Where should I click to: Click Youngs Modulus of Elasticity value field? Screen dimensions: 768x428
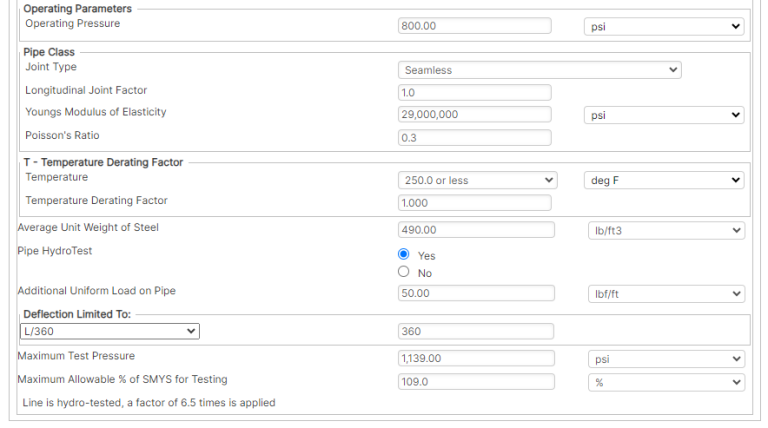pos(475,115)
